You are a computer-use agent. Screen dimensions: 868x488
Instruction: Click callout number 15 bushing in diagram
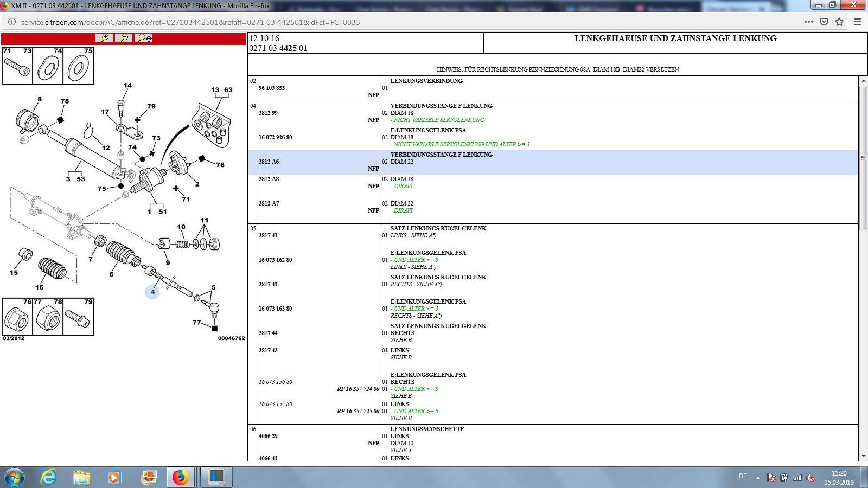(14, 272)
